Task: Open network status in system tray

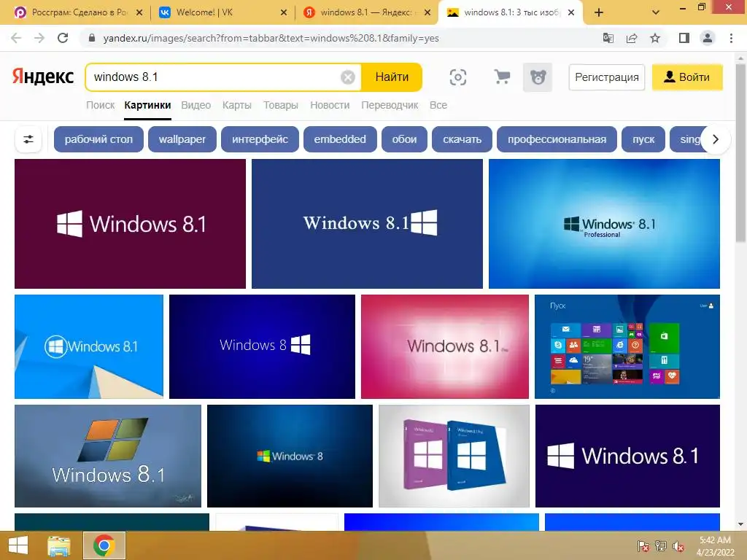Action: [661, 546]
